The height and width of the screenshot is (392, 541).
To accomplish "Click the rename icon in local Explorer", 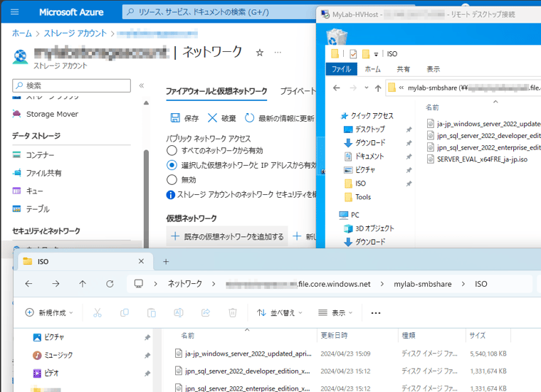I will click(x=179, y=313).
